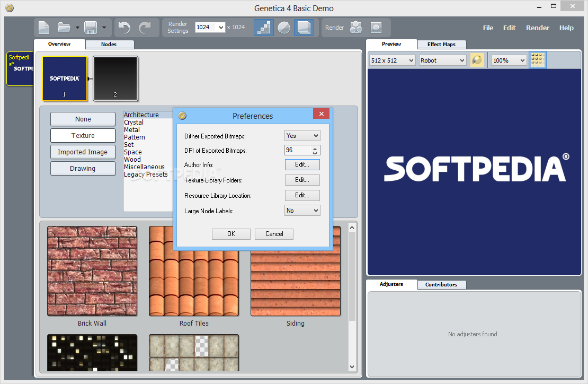
Task: Toggle the staircase render setting button
Action: click(264, 28)
